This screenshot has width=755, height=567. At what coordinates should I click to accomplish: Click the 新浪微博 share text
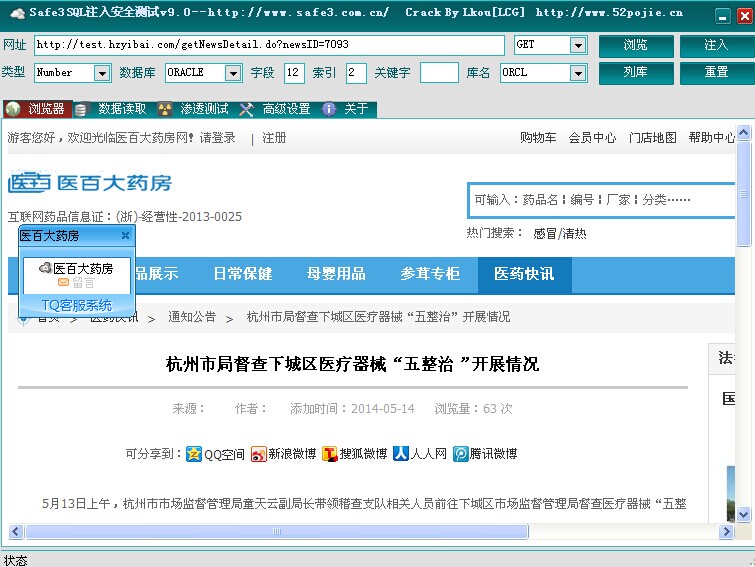click(292, 454)
